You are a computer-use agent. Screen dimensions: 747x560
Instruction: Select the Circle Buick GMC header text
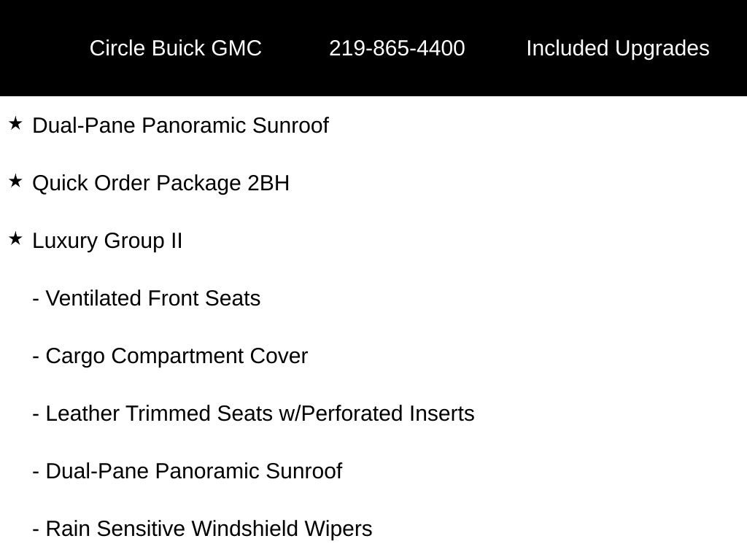pyautogui.click(x=175, y=48)
